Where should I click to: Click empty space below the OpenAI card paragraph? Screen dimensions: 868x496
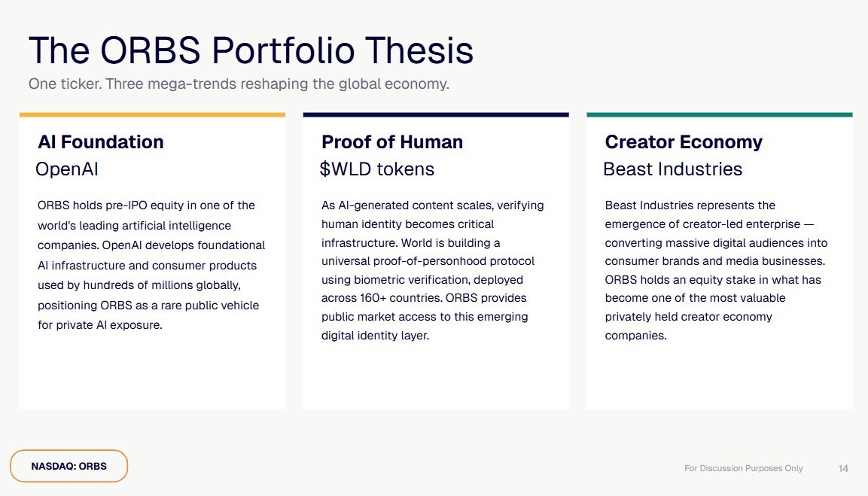pyautogui.click(x=152, y=373)
